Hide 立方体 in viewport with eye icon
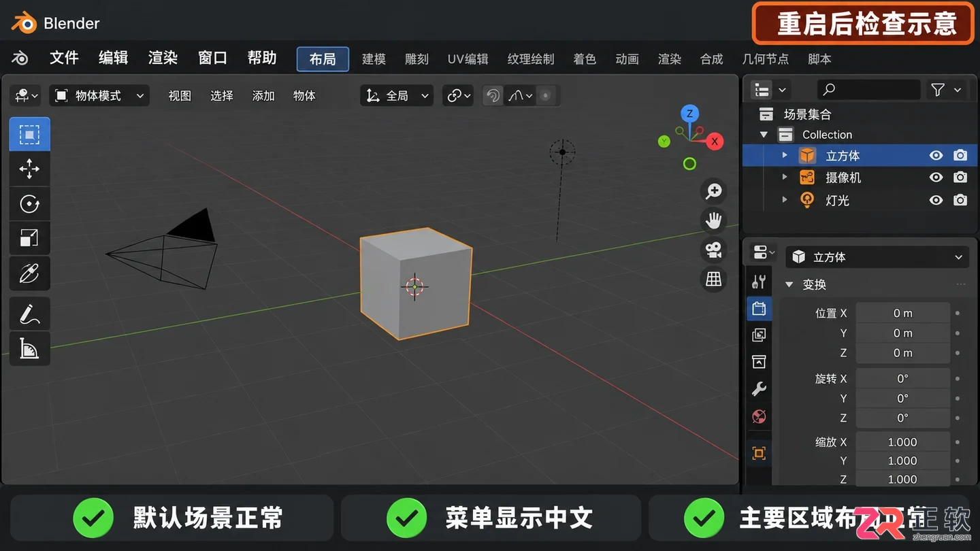 (x=936, y=156)
